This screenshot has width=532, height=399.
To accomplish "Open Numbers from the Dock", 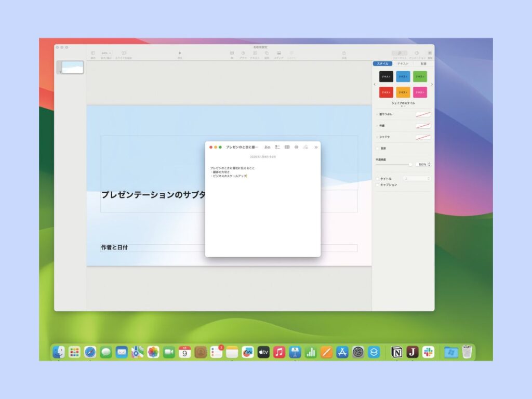I will 311,352.
